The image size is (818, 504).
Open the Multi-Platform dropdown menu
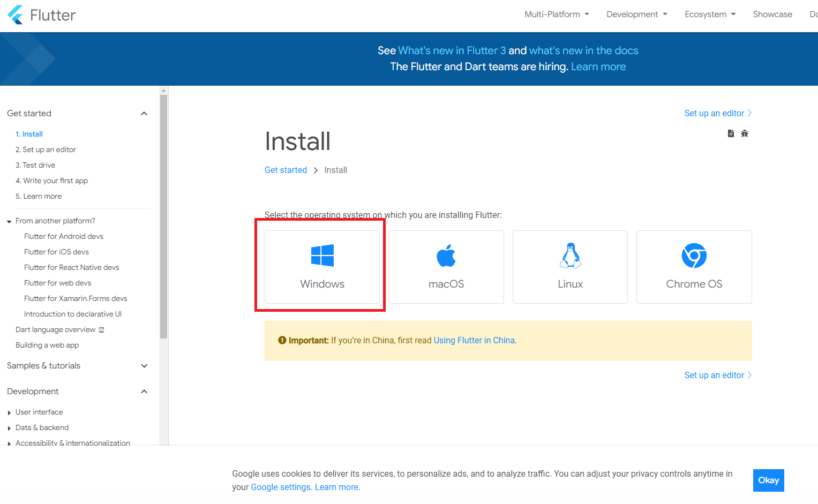[x=557, y=14]
